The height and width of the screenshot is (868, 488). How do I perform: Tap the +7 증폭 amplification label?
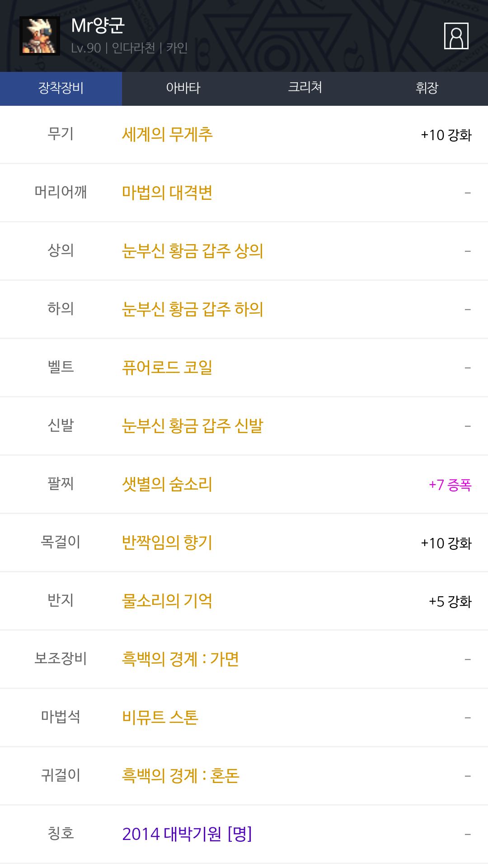coord(450,485)
